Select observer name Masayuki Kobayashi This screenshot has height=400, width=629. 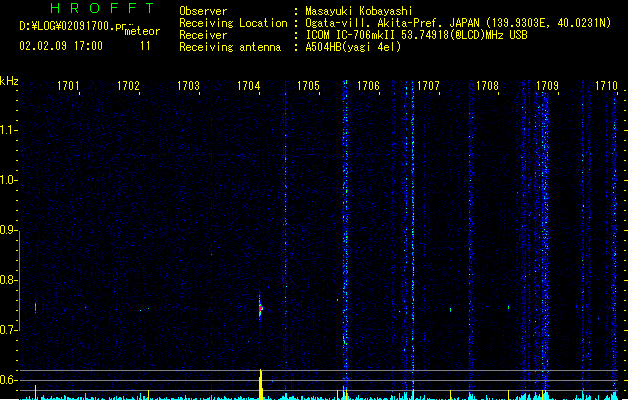click(359, 11)
